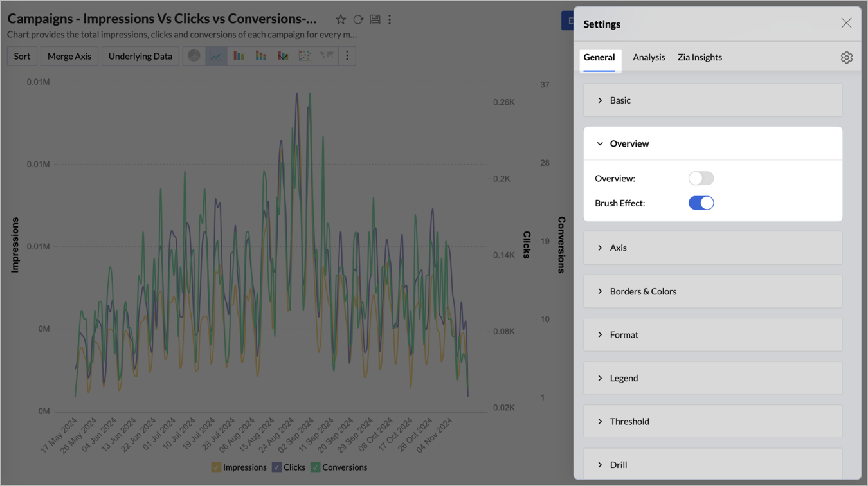Switch to the Analysis tab

pos(649,57)
